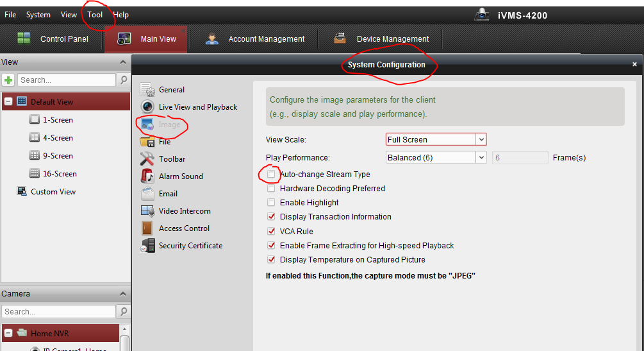644x351 pixels.
Task: Click the green add view plus icon
Action: coord(8,80)
